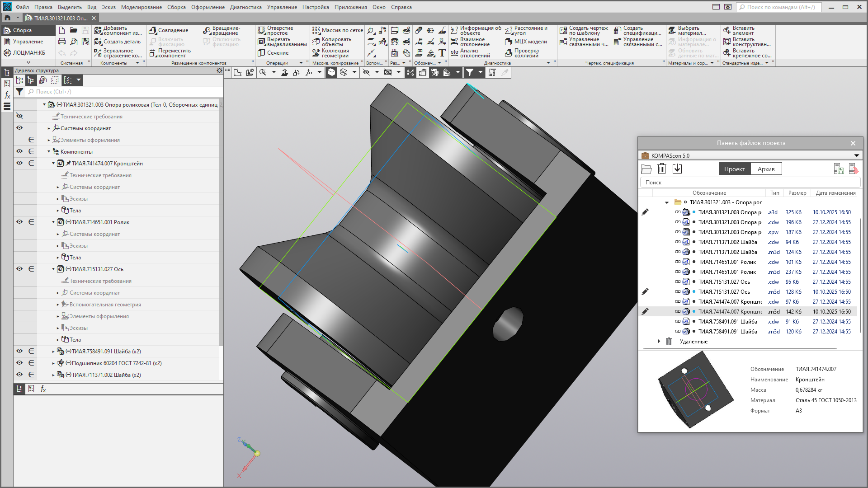Viewport: 868px width, 488px height.
Task: Expand the Системы координат tree node
Action: pos(49,128)
